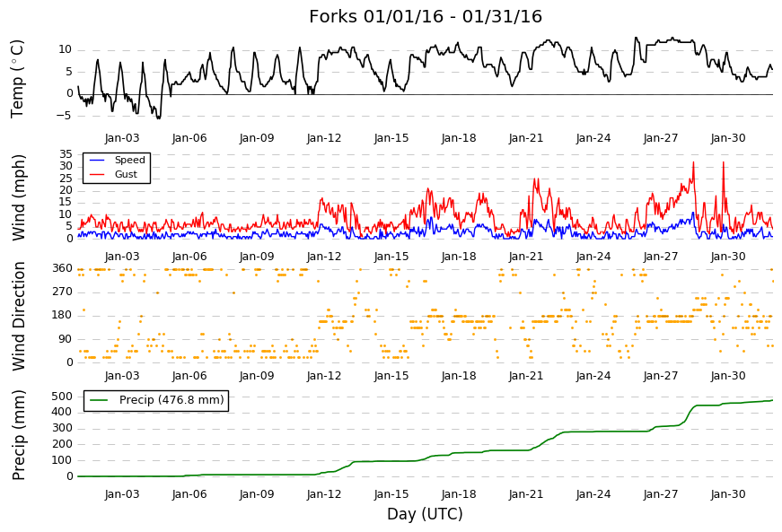Click the Precip (476.8 mm) legend text

pyautogui.click(x=171, y=400)
